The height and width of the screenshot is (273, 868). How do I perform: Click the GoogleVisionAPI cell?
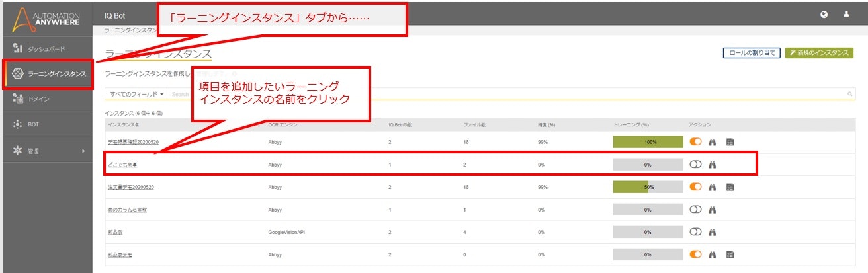click(x=287, y=232)
